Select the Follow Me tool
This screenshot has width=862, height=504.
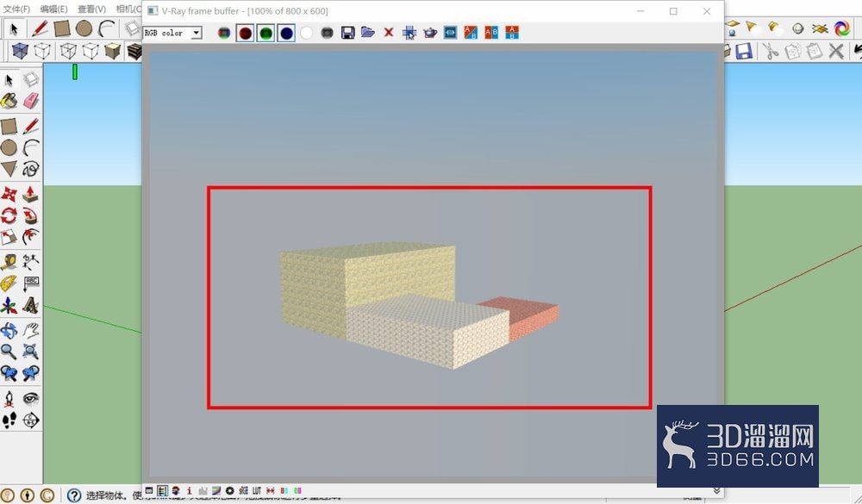[31, 215]
